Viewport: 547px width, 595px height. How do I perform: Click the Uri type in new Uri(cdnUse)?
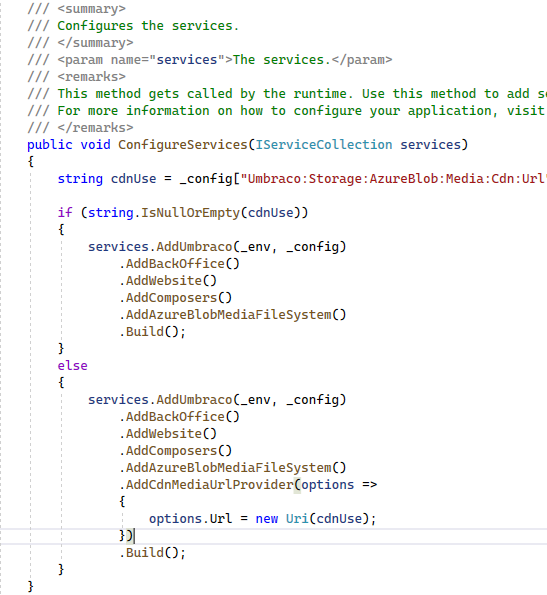pyautogui.click(x=297, y=519)
